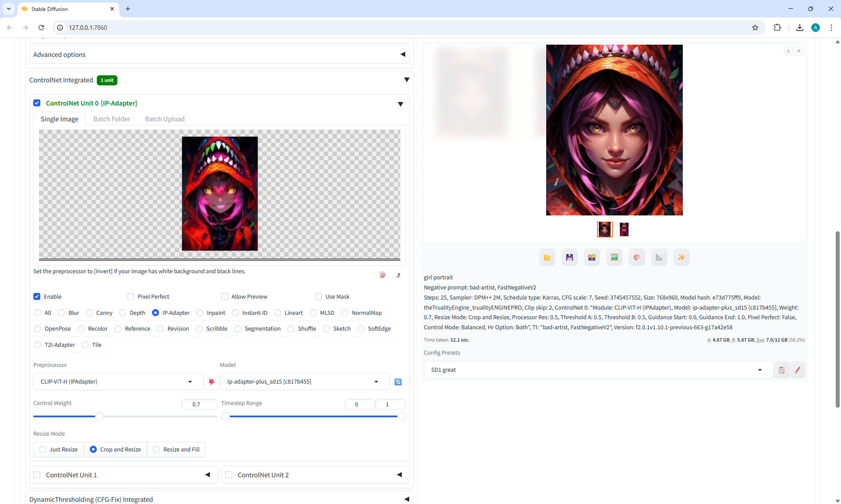Click the sparkle upscale icon

click(x=682, y=257)
